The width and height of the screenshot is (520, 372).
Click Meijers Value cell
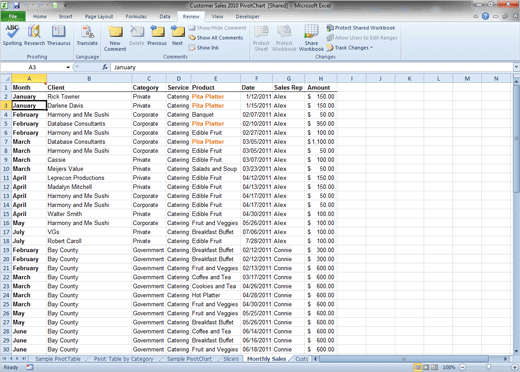point(89,169)
